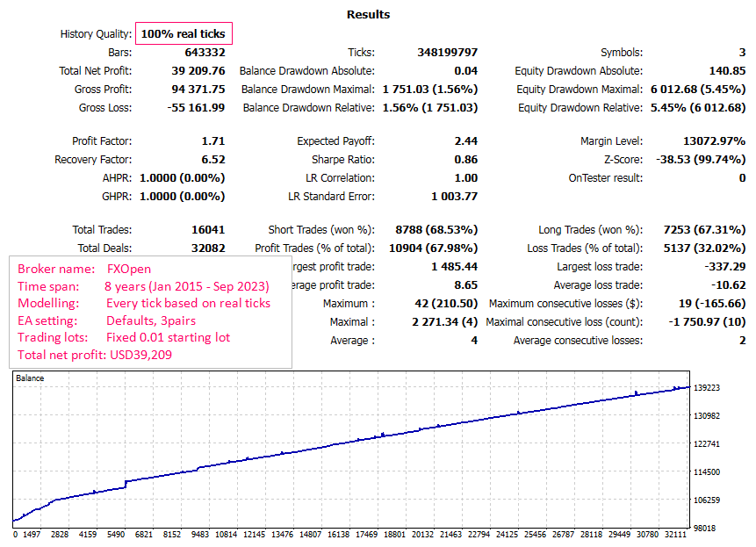Click the Average consecutive wins value 4

coord(474,341)
